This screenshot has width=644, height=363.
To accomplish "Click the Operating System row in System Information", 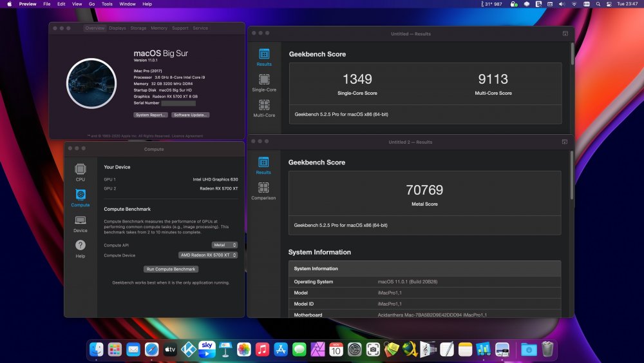I will tap(424, 282).
